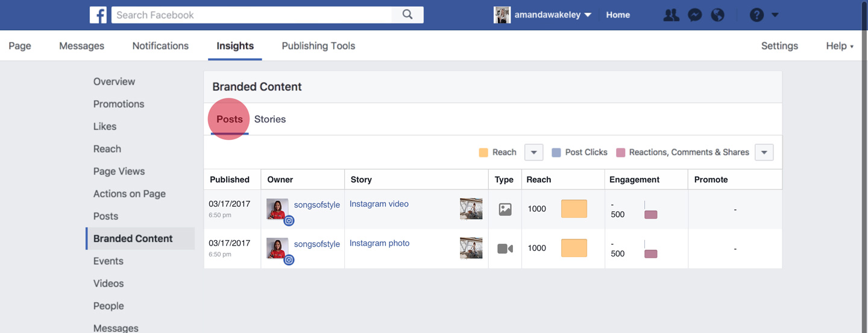Click the Facebook logo icon

[x=98, y=15]
